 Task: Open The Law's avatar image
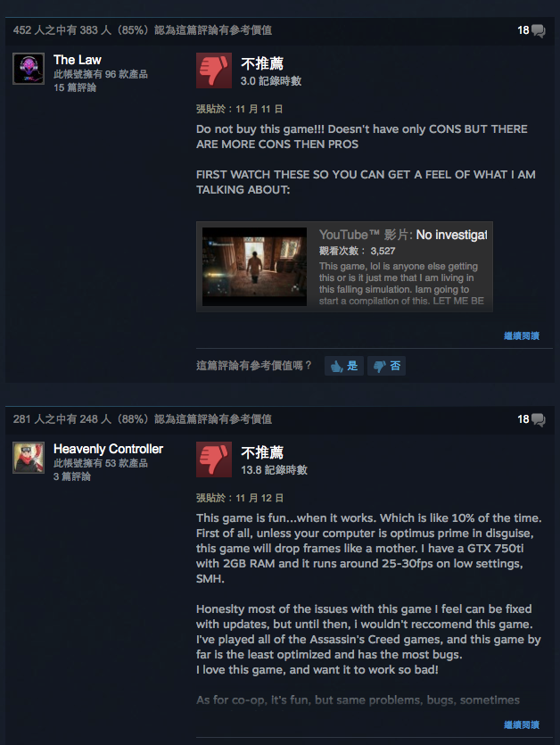click(29, 69)
